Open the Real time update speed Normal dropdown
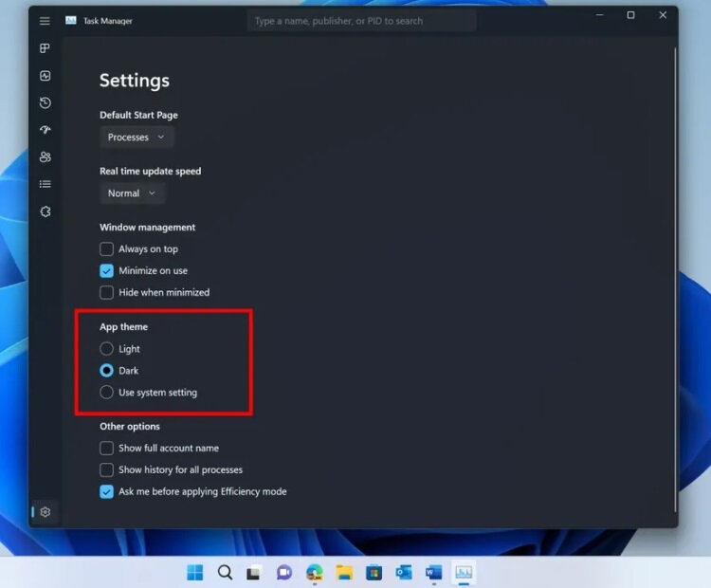The height and width of the screenshot is (588, 711). click(x=132, y=193)
